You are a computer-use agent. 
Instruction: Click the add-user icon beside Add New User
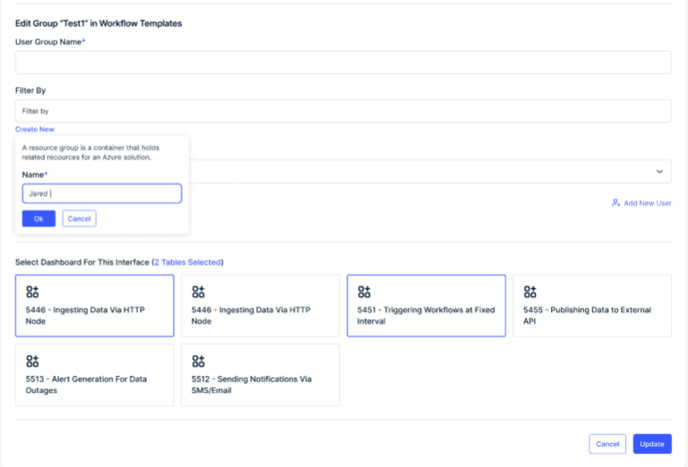[x=616, y=203]
